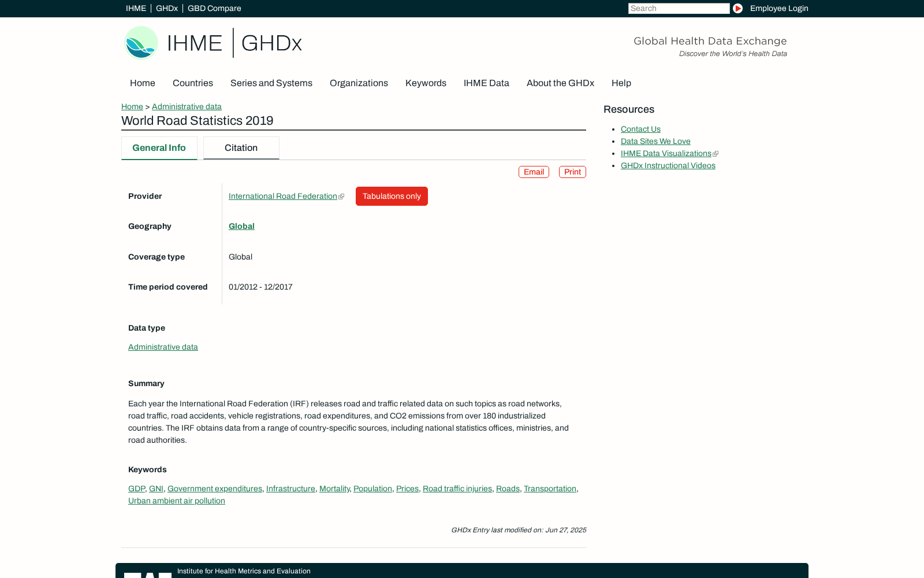Open the IHME link in the top bar
Image resolution: width=924 pixels, height=578 pixels.
(x=136, y=8)
